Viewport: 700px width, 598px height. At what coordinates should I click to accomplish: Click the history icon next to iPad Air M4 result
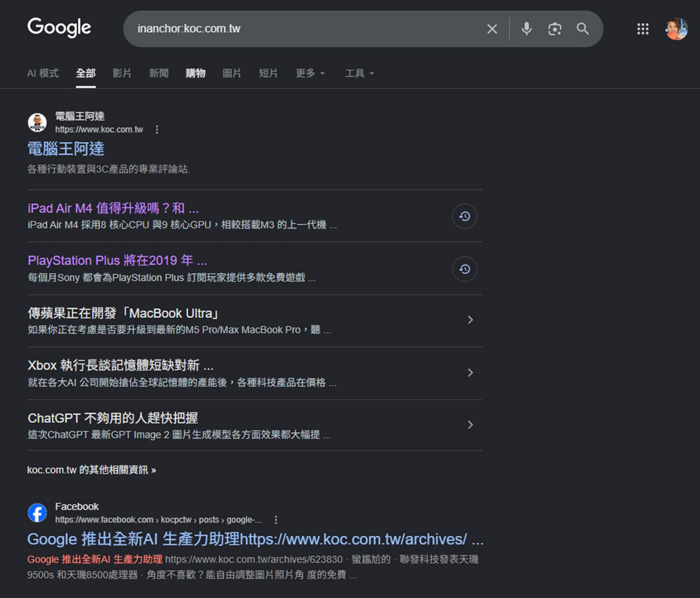pyautogui.click(x=464, y=216)
